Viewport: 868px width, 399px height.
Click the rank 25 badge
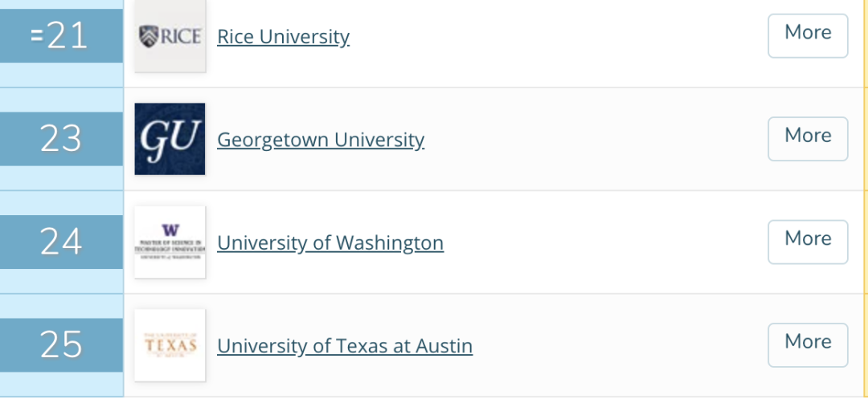[x=61, y=345]
